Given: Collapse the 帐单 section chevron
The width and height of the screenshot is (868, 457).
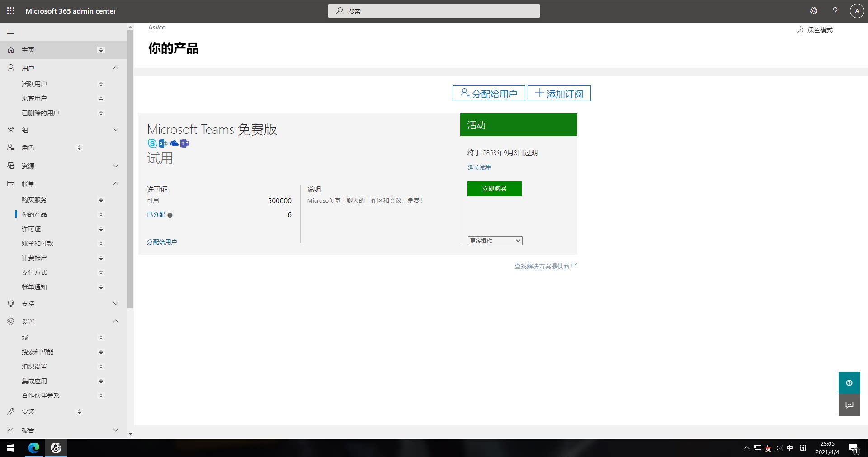Looking at the screenshot, I should click(116, 184).
